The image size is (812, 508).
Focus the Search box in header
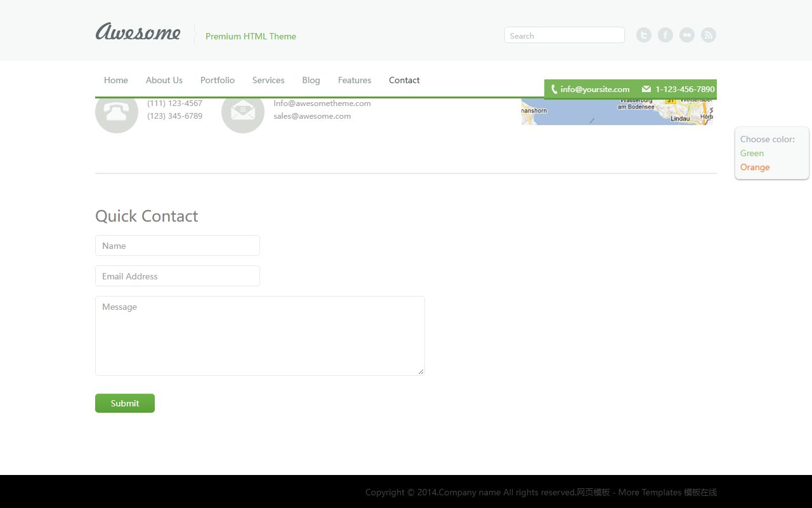(565, 36)
